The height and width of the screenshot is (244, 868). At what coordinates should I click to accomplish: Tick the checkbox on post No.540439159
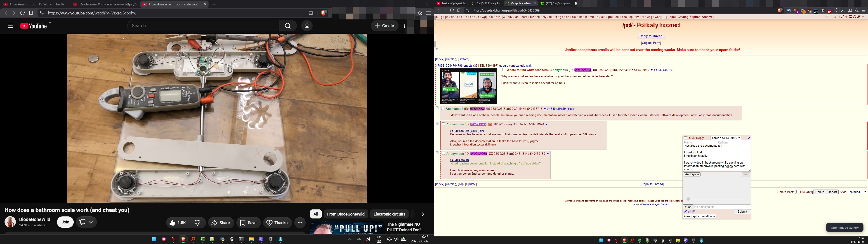[443, 153]
